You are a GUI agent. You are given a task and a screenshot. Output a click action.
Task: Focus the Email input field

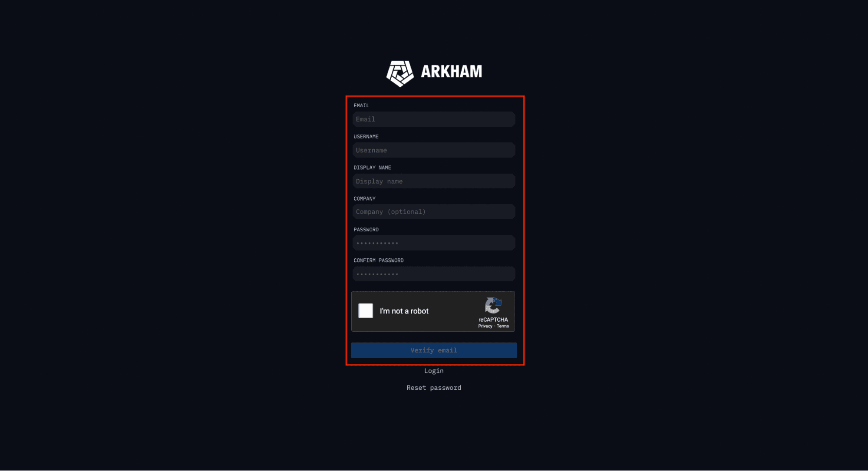(434, 119)
